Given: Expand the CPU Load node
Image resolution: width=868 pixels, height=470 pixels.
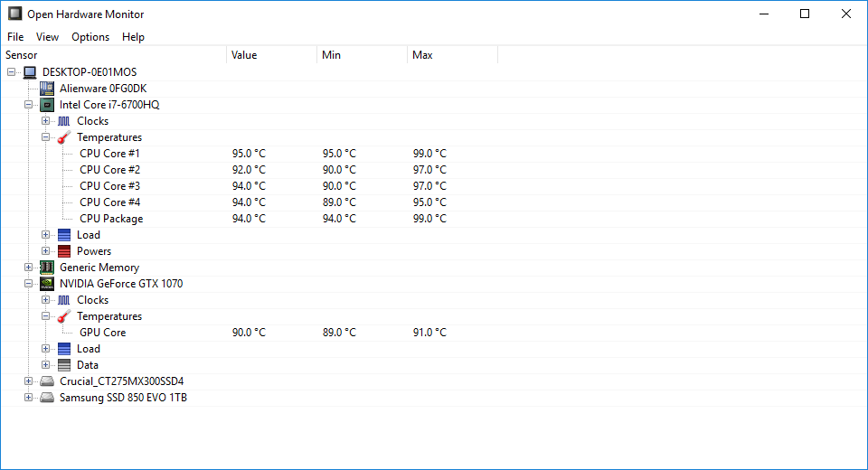Looking at the screenshot, I should tap(46, 235).
